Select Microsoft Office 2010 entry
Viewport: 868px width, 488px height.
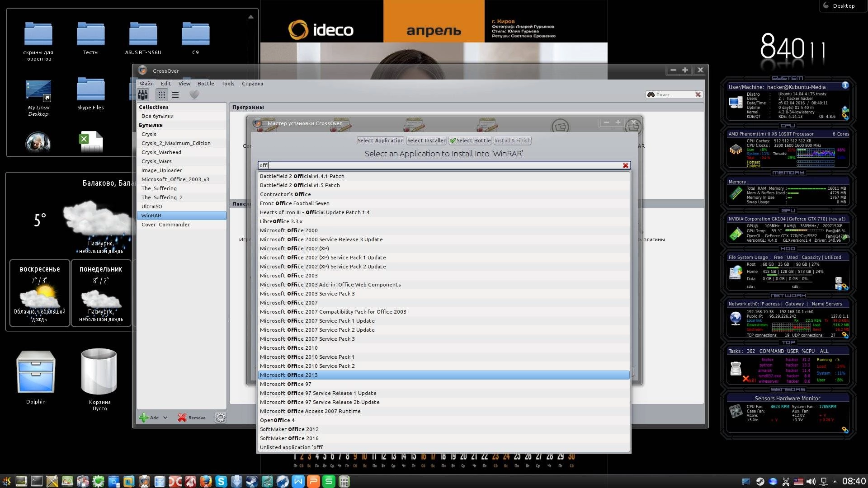(x=444, y=348)
